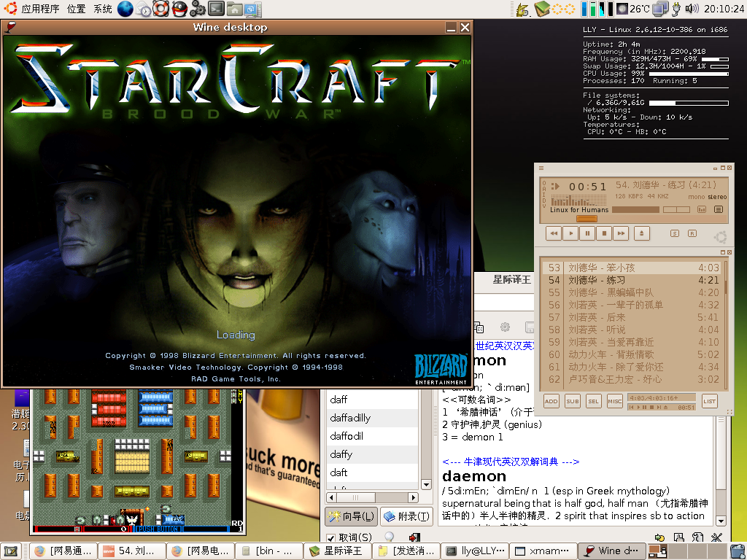
Task: Open the 系统 system menu
Action: [x=102, y=9]
